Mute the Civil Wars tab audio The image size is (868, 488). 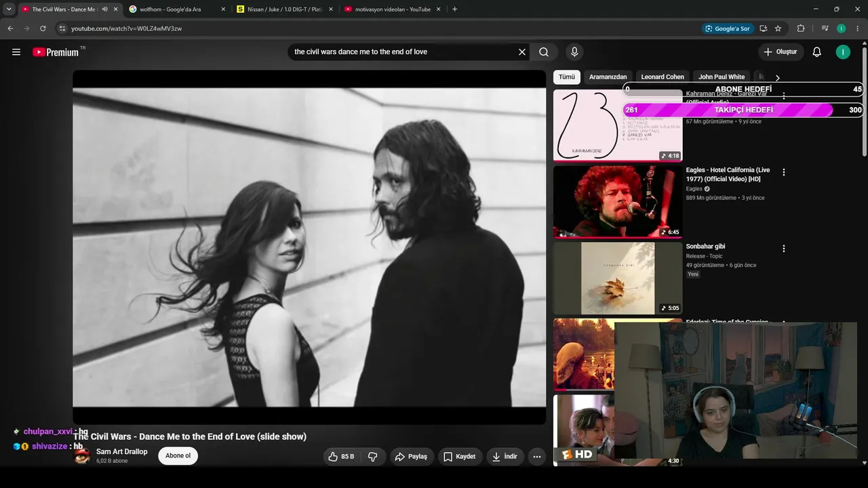[x=104, y=9]
